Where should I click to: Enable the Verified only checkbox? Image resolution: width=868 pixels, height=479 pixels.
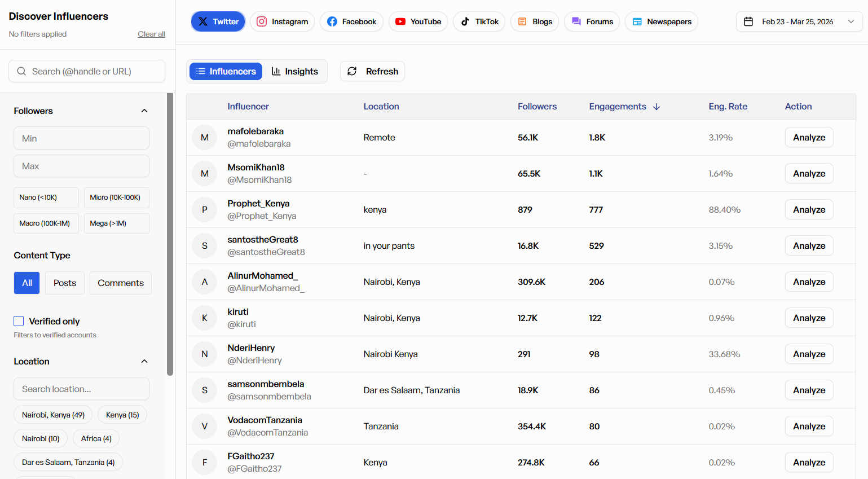19,321
